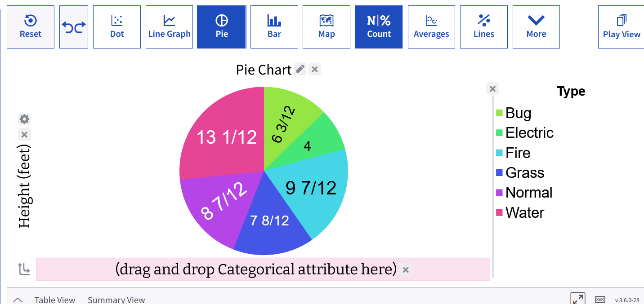
Task: Toggle the Pie chart button
Action: click(x=222, y=27)
